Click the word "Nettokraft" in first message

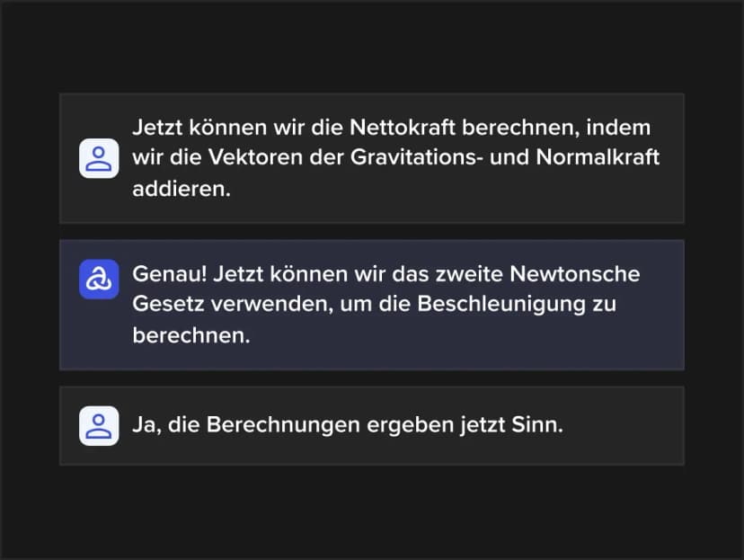point(403,128)
